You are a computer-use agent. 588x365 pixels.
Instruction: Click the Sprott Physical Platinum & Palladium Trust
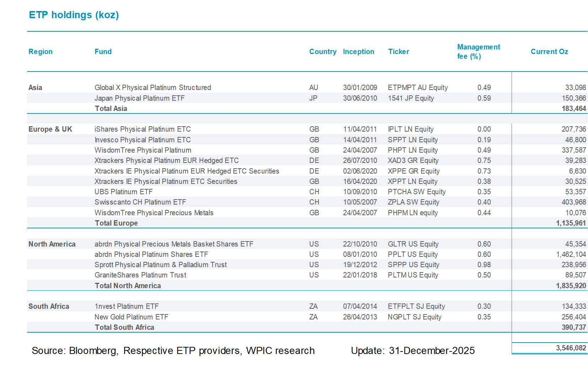(x=160, y=265)
